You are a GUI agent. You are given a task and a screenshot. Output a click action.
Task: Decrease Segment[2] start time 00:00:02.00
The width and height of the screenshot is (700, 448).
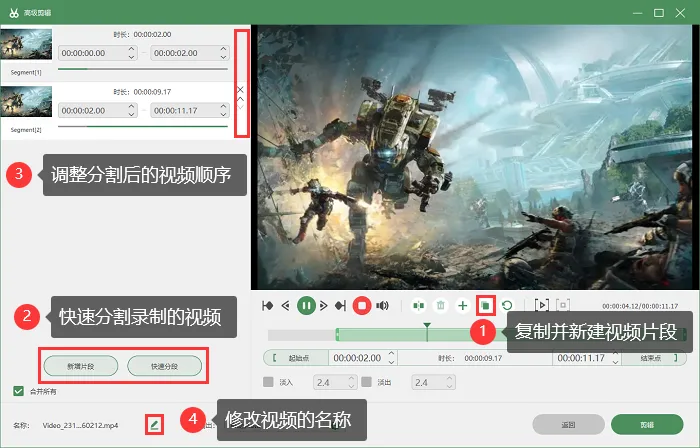[131, 114]
